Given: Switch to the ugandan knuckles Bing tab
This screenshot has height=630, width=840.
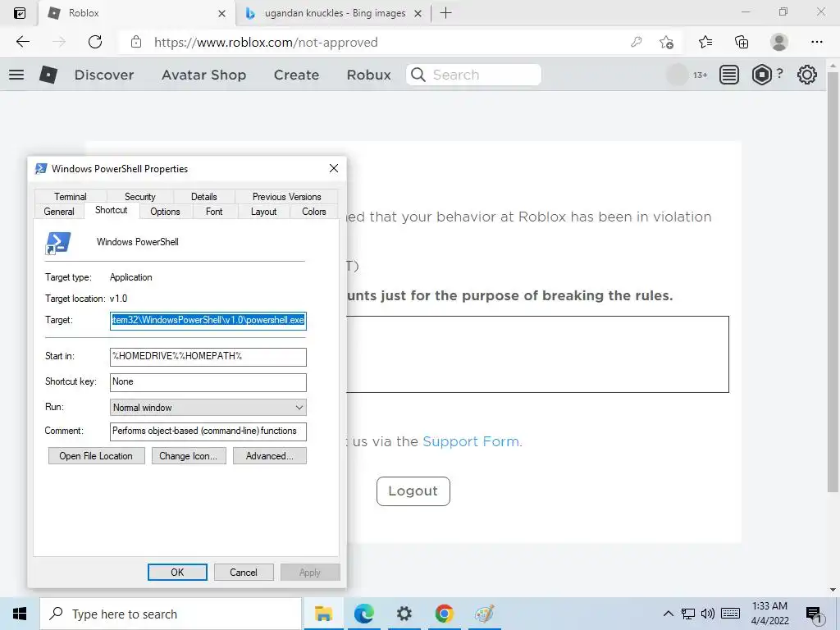Looking at the screenshot, I should (x=335, y=13).
